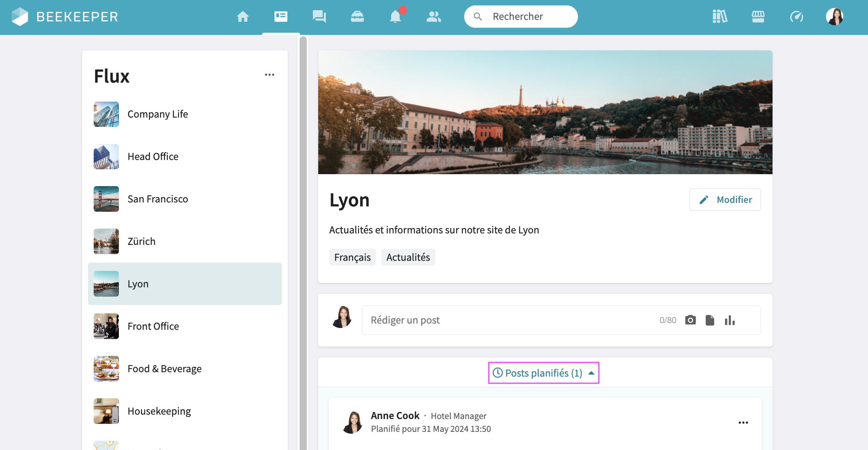The width and height of the screenshot is (868, 450).
Task: Click the Actualités tag
Action: [x=408, y=257]
